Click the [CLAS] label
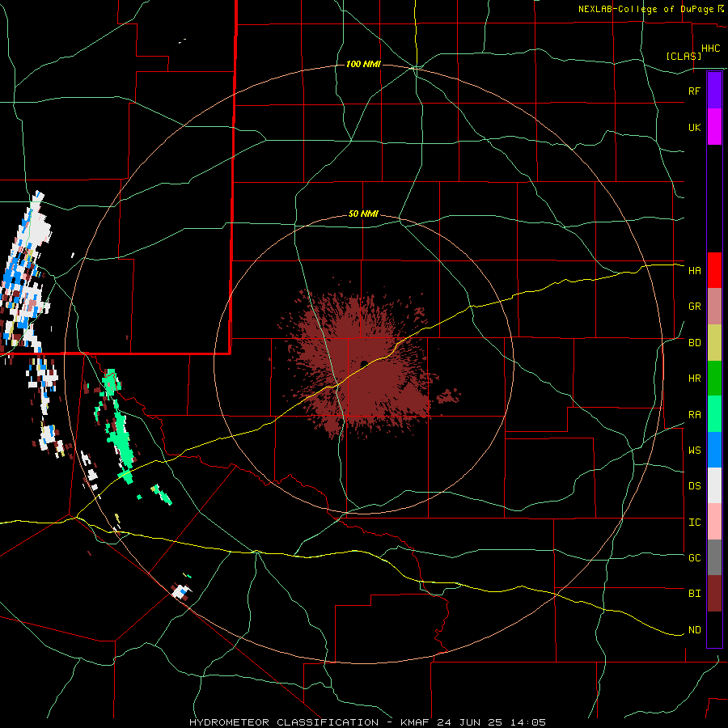728x728 pixels. point(684,57)
